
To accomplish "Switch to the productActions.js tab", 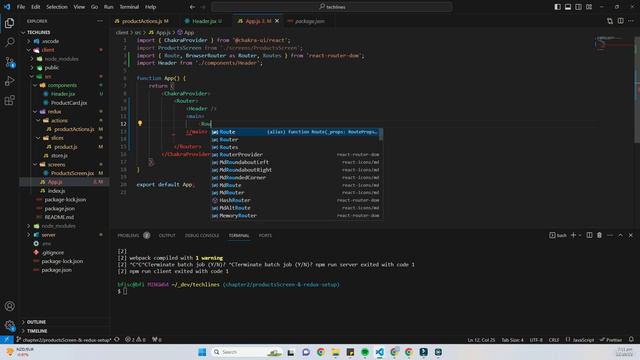I will click(x=142, y=21).
